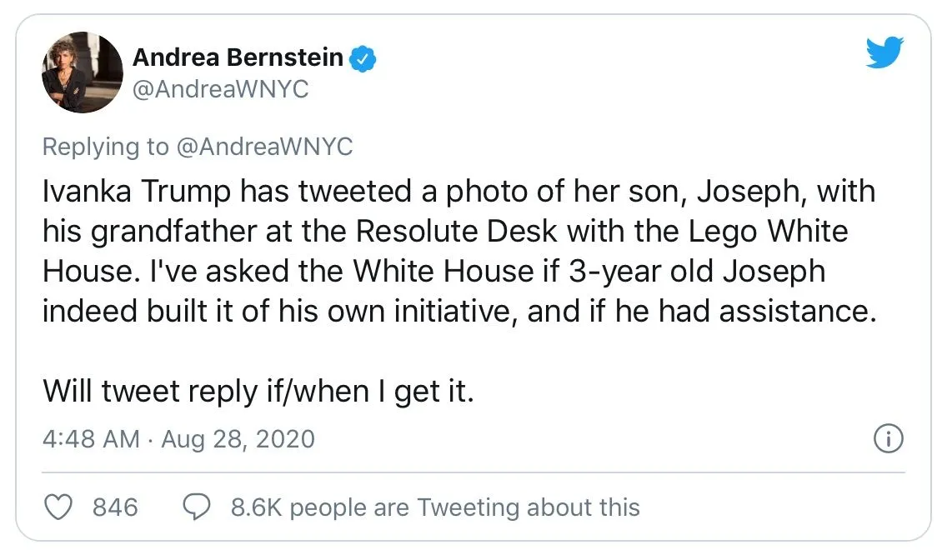Click 'Will tweet reply if/when I get it.'

(258, 390)
